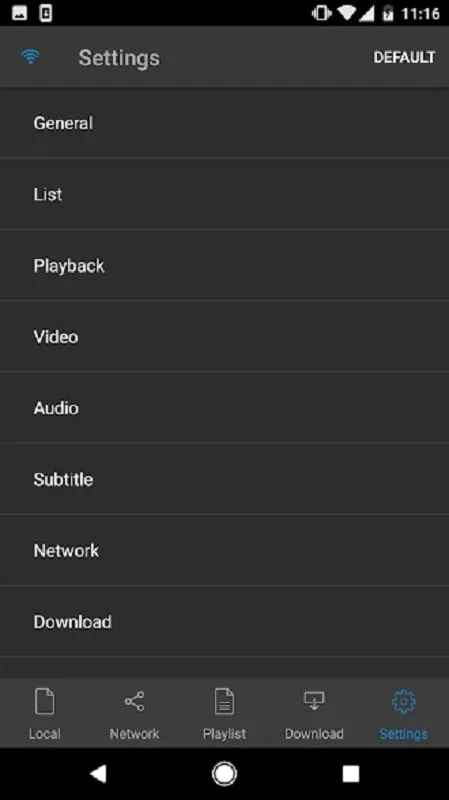Select the Settings gear tab
The height and width of the screenshot is (800, 449).
(404, 702)
